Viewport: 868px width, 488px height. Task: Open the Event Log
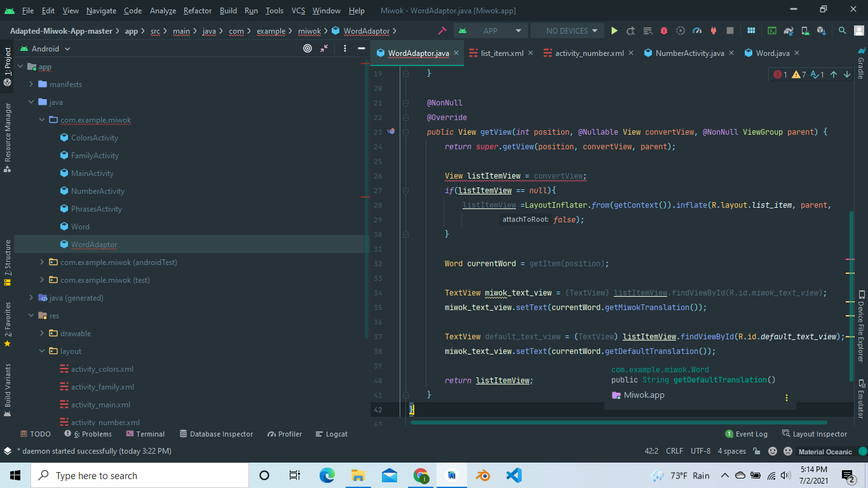tap(746, 434)
